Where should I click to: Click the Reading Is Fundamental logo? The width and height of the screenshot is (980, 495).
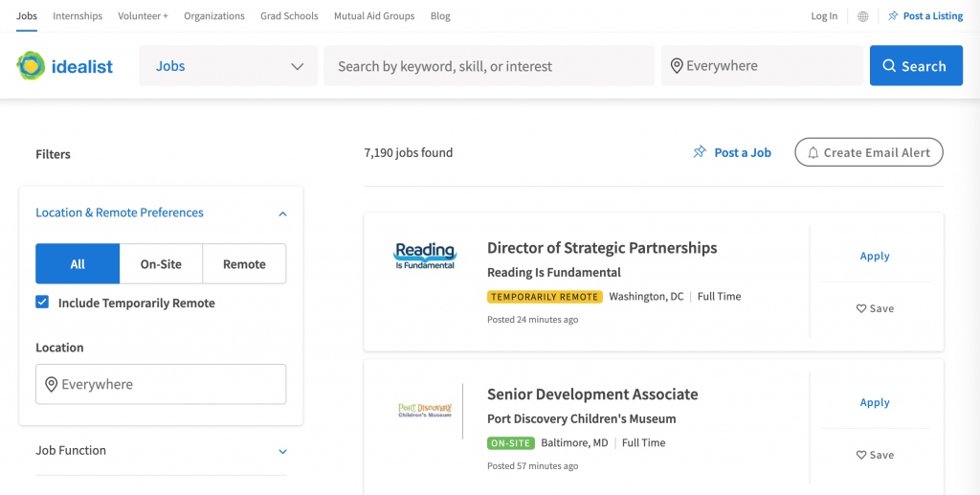[425, 256]
